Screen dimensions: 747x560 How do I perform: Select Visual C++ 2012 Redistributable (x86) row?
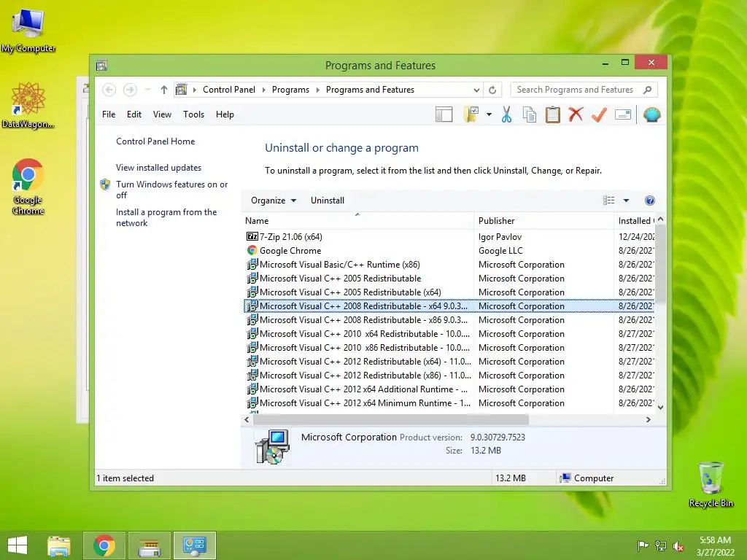[449, 376]
